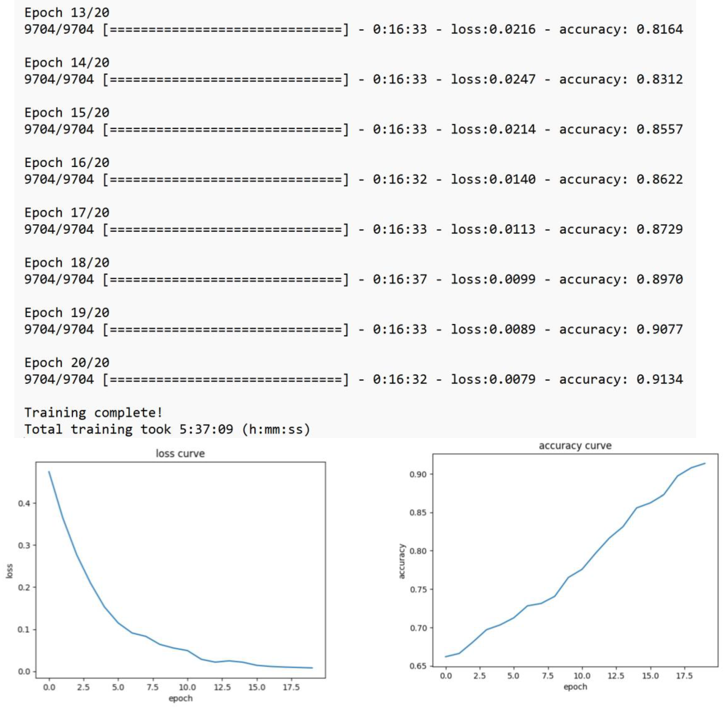Click the progress bar of Epoch 19

225,329
